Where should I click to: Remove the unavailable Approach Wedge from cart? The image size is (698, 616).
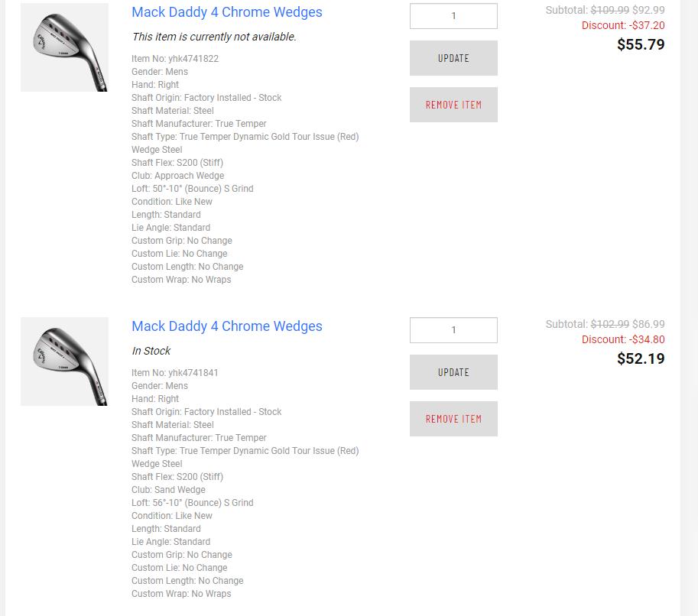point(453,105)
